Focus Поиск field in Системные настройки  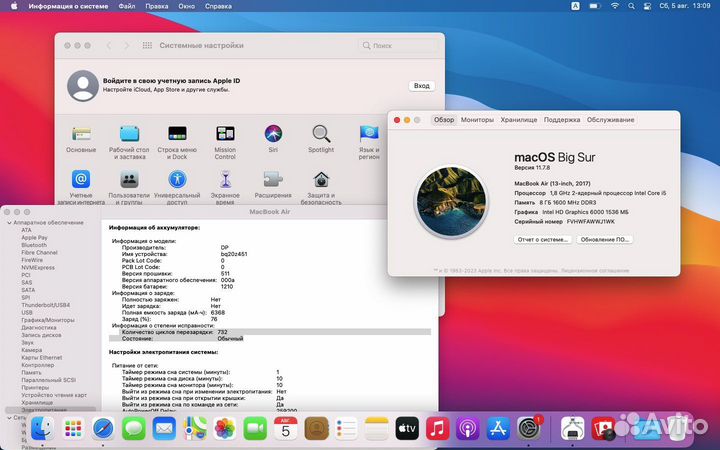[398, 45]
